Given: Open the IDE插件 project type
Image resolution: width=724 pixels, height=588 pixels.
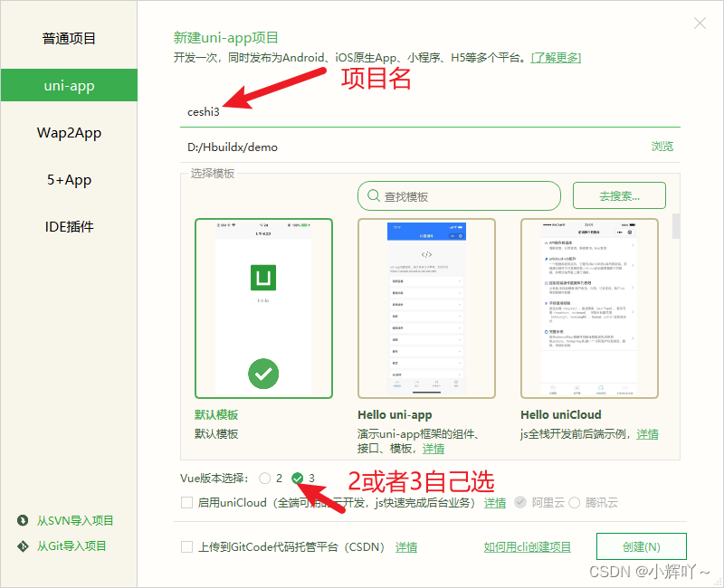Looking at the screenshot, I should [70, 227].
